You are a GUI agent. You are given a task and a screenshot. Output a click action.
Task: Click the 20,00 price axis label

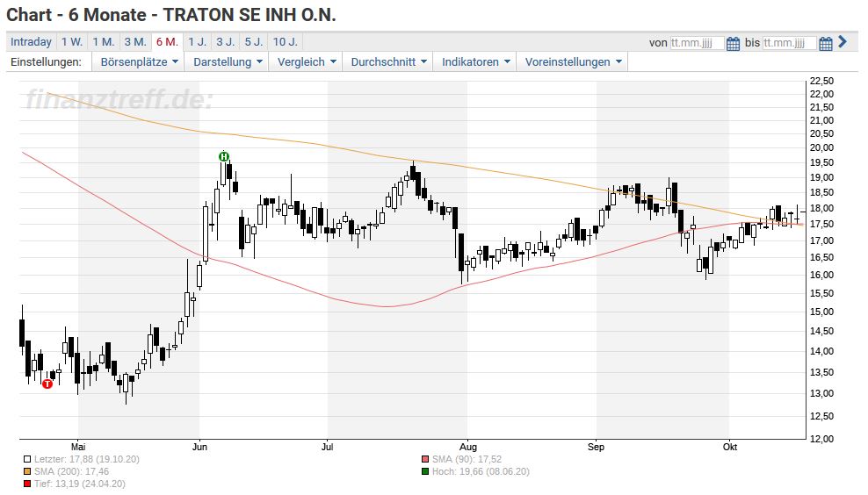821,147
